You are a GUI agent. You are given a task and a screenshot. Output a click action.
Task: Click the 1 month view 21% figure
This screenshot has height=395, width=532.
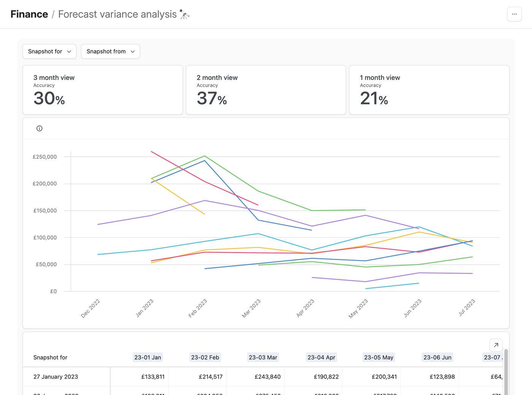(374, 98)
